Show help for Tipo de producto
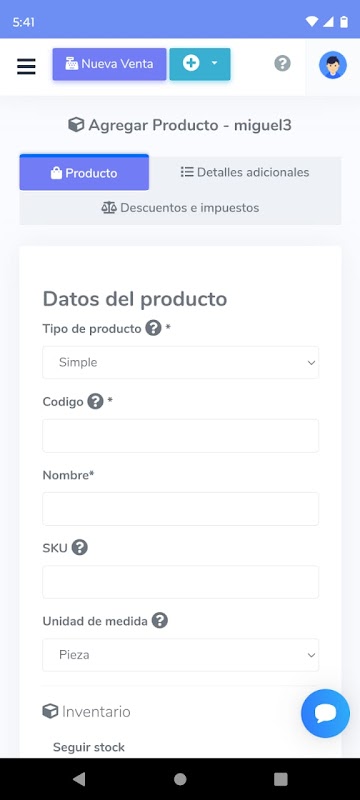This screenshot has width=360, height=800. pyautogui.click(x=153, y=328)
